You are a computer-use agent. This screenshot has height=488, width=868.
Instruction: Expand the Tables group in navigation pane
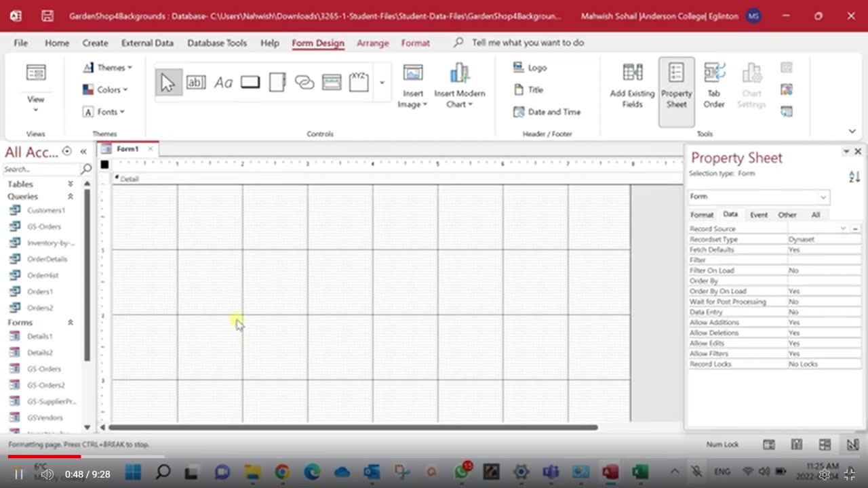point(70,184)
